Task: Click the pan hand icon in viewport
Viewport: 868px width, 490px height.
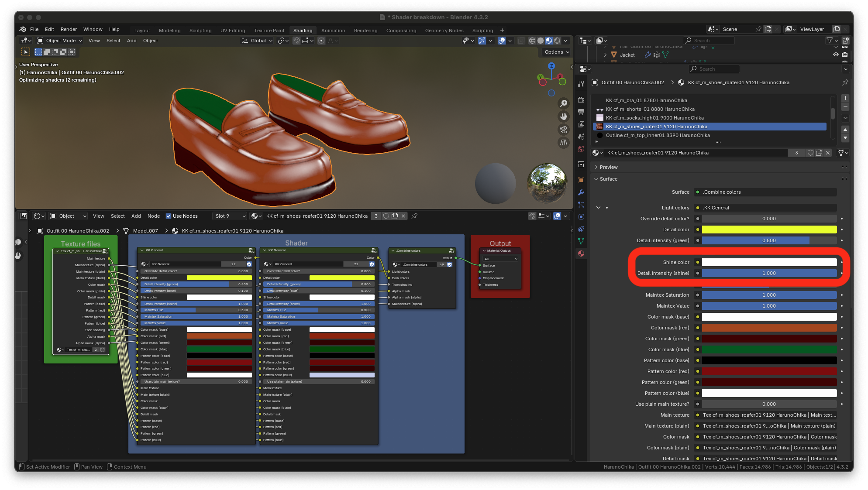Action: (x=564, y=117)
